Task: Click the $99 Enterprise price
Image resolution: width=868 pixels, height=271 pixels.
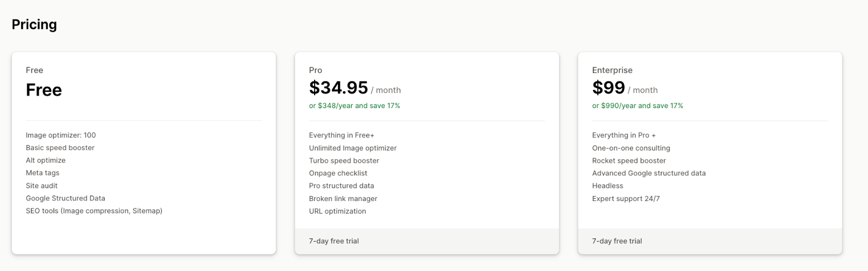Action: coord(609,87)
